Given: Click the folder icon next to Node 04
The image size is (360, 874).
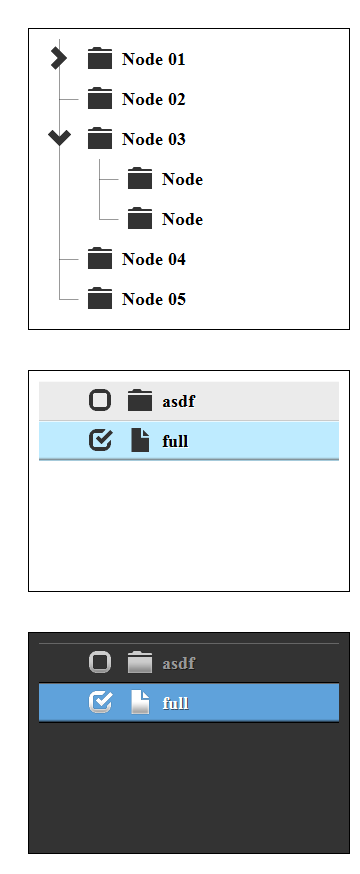Looking at the screenshot, I should [100, 259].
